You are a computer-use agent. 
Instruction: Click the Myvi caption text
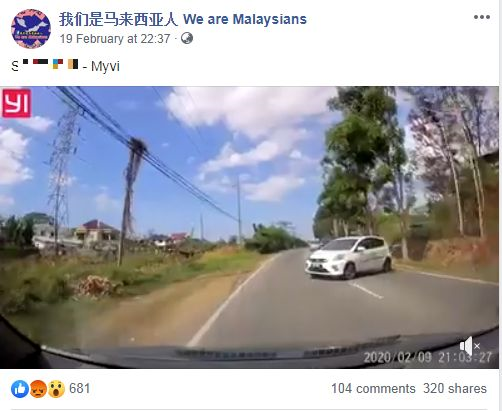pyautogui.click(x=105, y=66)
